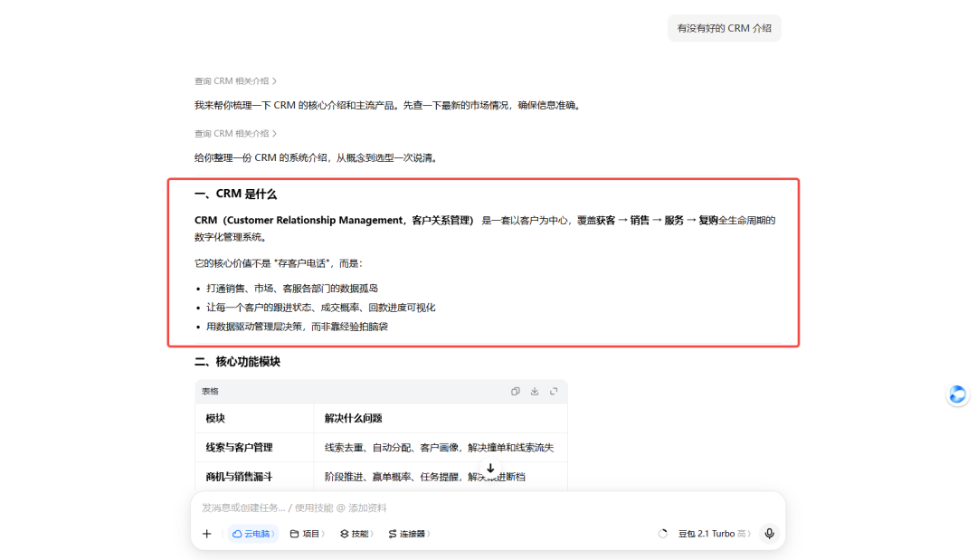Click bullet 打通销售、市场、客服各部门的数据孤岛
The height and width of the screenshot is (560, 977).
tap(292, 289)
